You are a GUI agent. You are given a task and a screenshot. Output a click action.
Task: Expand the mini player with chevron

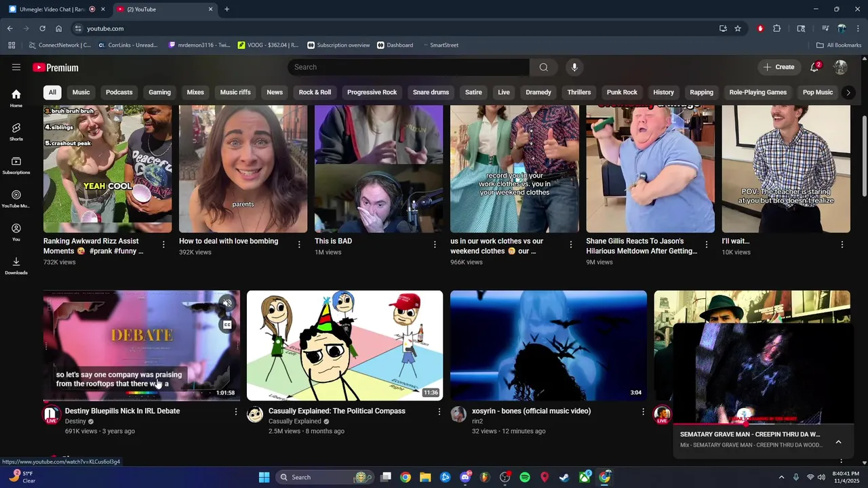pyautogui.click(x=838, y=442)
